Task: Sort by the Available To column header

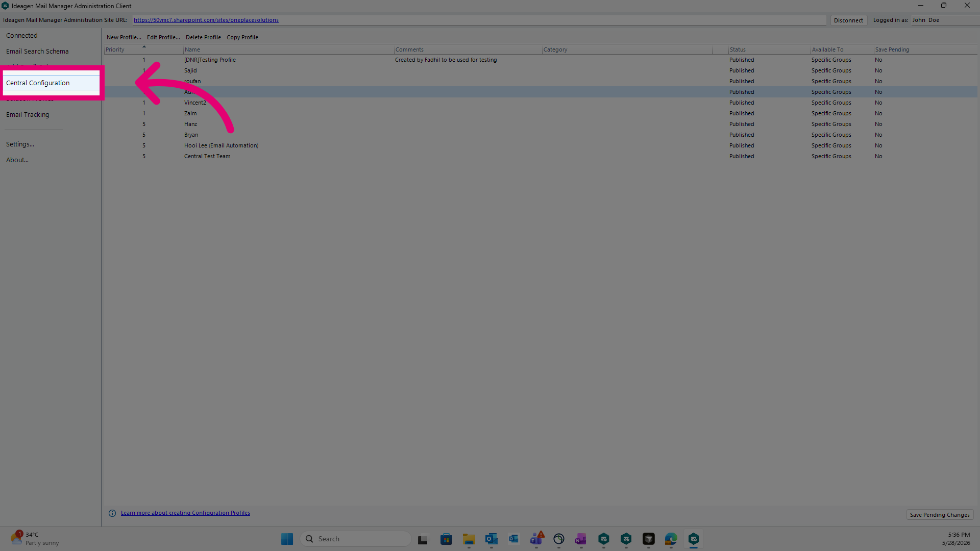Action: point(842,49)
